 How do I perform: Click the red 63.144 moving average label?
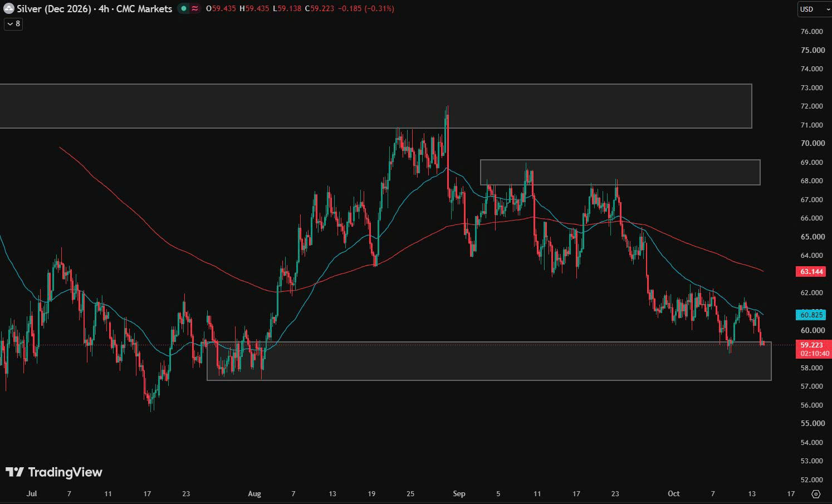[812, 272]
